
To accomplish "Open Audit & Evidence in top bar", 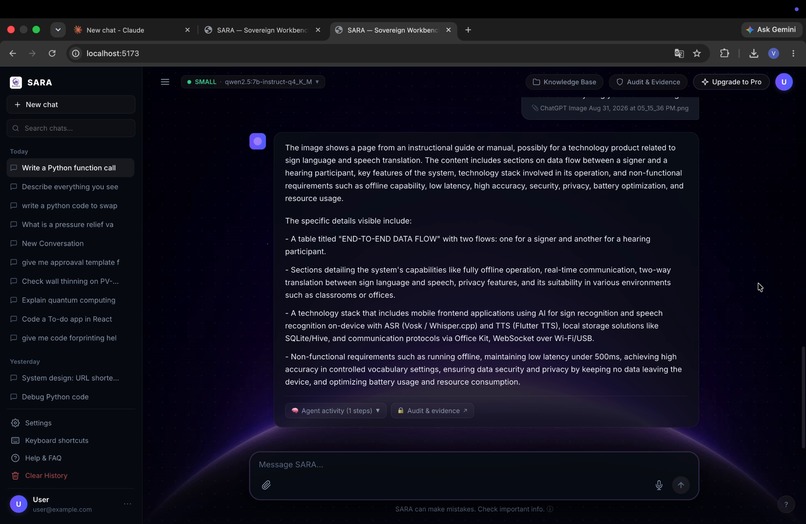I will (x=648, y=82).
